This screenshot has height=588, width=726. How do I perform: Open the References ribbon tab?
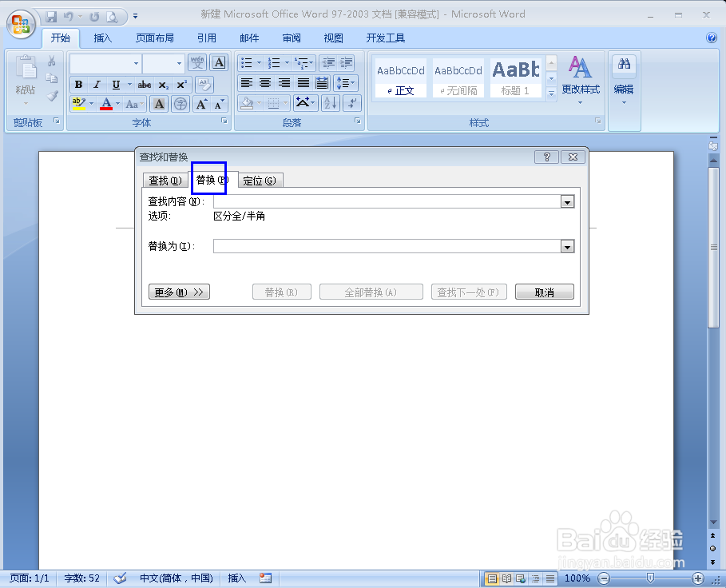pos(207,38)
